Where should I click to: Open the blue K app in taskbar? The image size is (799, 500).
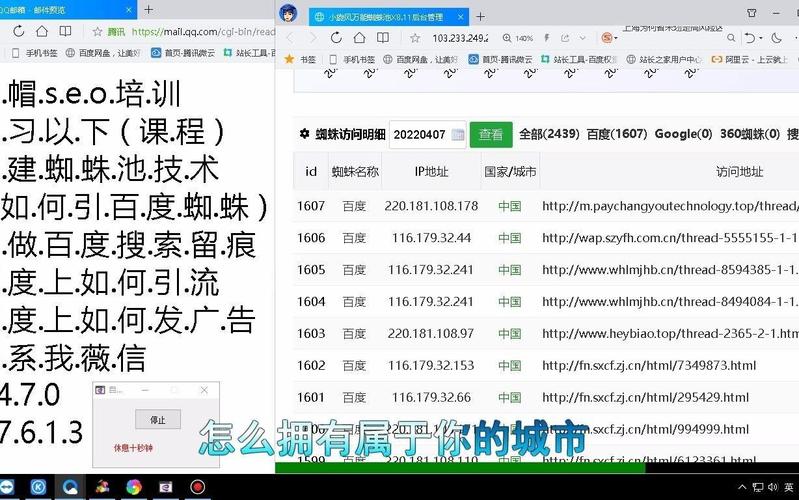38,487
